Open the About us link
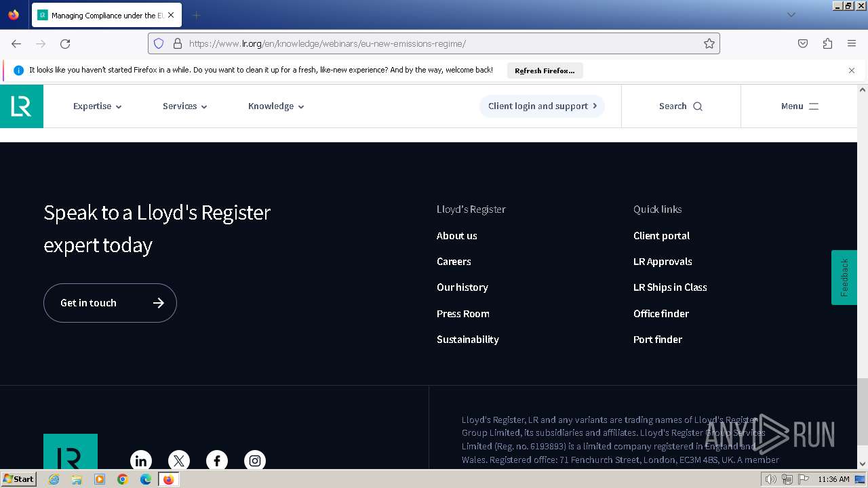 457,236
